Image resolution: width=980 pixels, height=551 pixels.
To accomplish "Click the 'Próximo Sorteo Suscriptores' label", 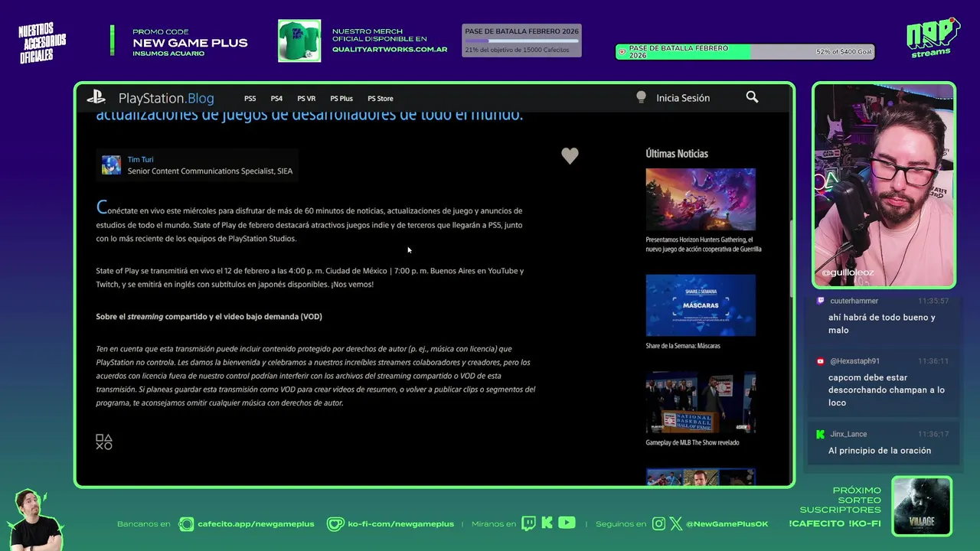I will pyautogui.click(x=841, y=500).
